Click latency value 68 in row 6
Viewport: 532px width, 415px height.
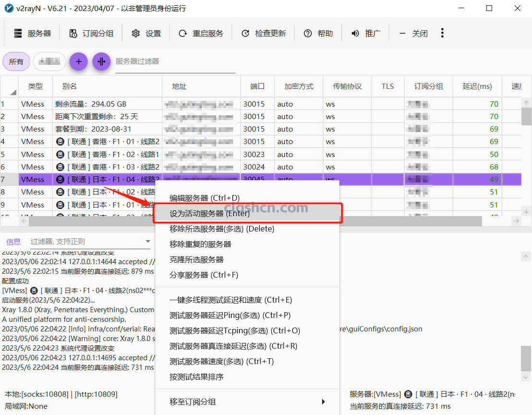tap(494, 167)
